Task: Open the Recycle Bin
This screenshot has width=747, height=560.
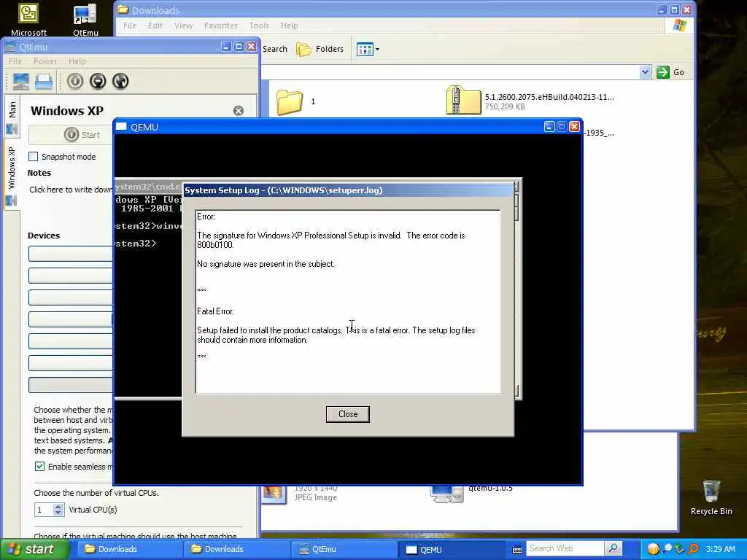Action: tap(711, 497)
